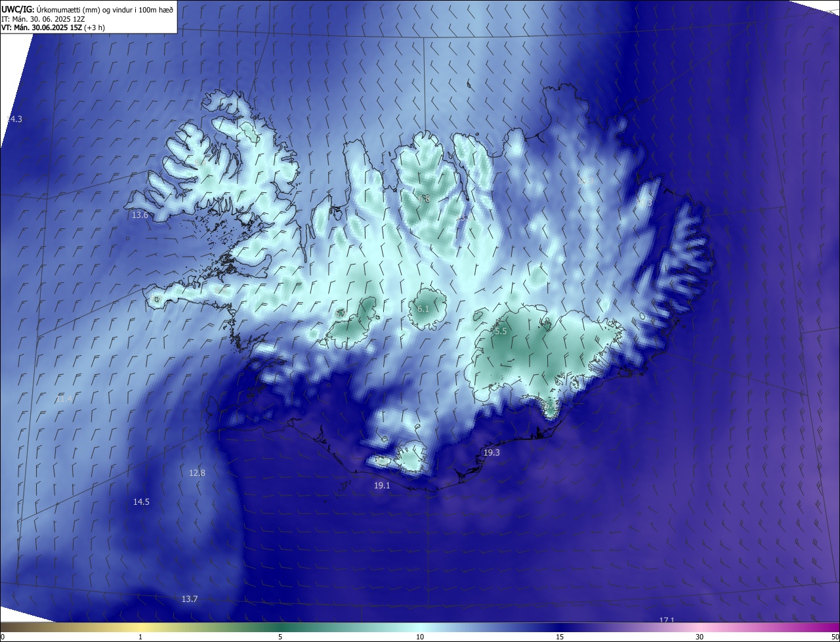Click the '15' tick label on the legend

tap(560, 637)
